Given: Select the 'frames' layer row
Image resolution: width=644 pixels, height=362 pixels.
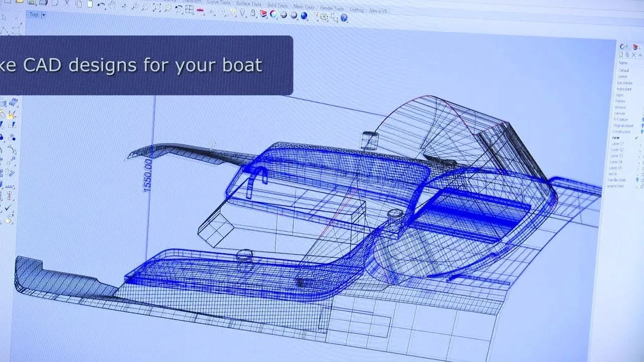Looking at the screenshot, I should (x=619, y=101).
